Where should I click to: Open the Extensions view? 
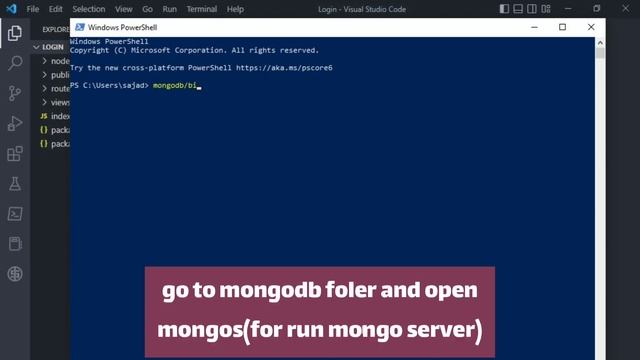click(x=15, y=153)
